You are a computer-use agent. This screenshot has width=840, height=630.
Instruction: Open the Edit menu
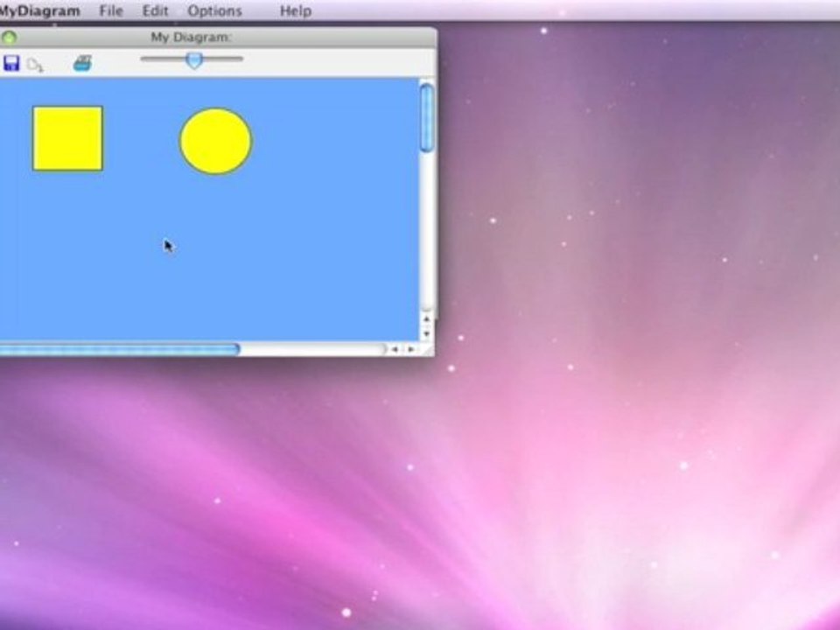156,10
